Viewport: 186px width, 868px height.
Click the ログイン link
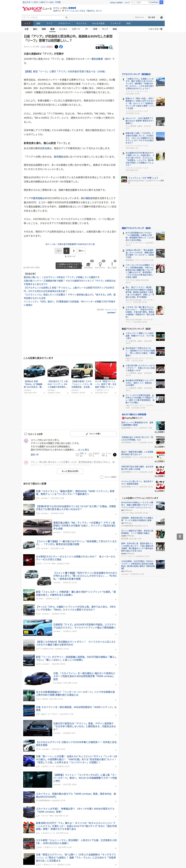(x=57, y=11)
